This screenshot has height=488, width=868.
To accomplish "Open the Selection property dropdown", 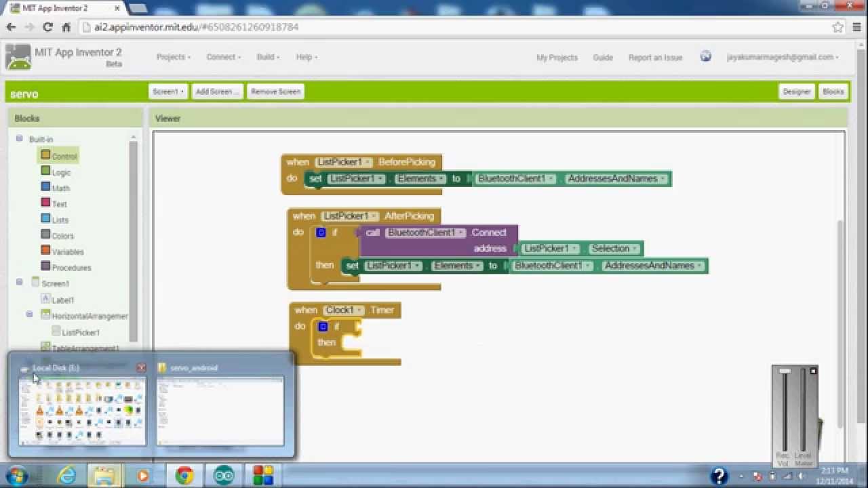I will click(614, 249).
